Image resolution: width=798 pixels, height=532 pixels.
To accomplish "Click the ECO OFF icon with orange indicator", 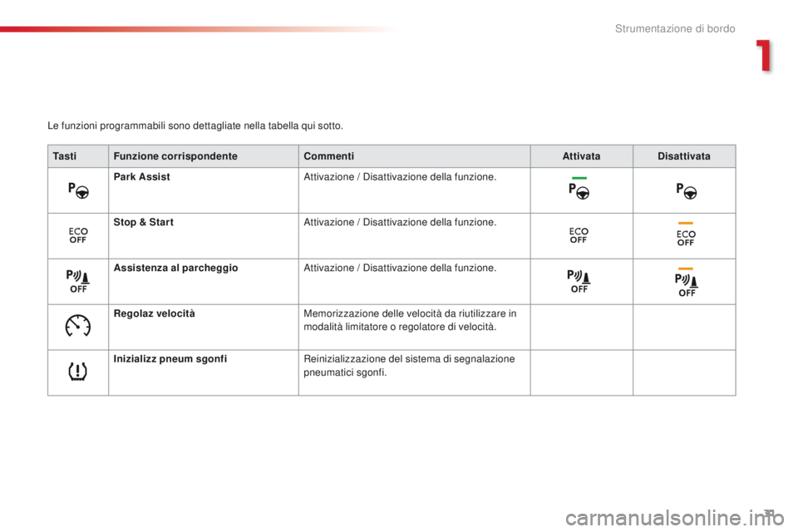I will click(x=686, y=234).
